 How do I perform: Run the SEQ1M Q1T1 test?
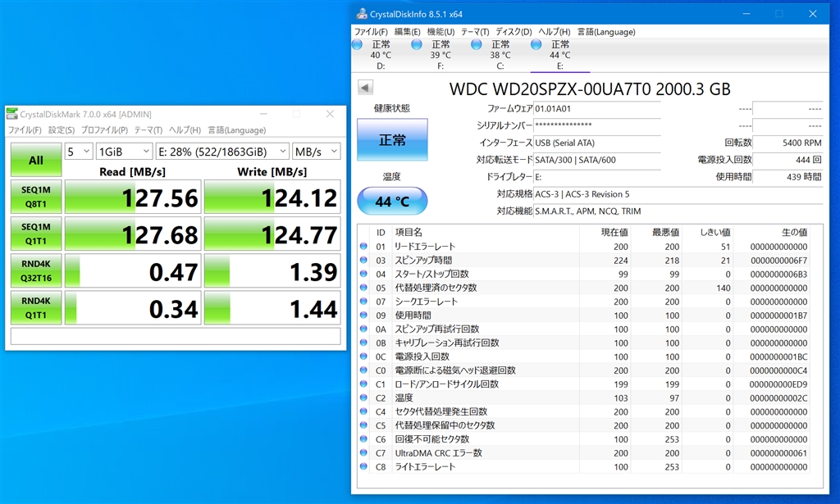point(36,234)
